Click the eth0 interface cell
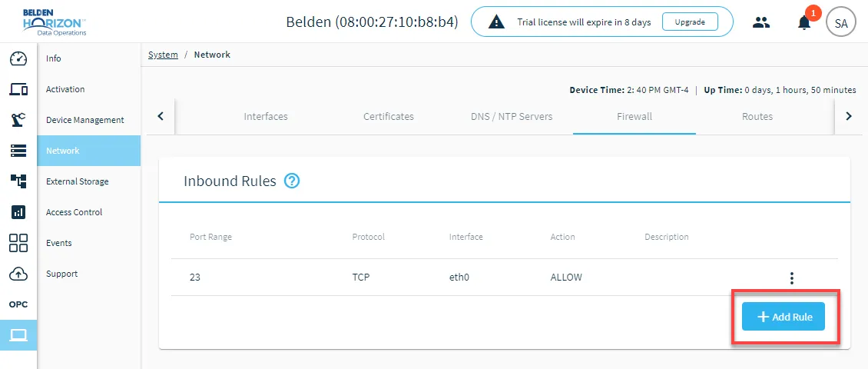The height and width of the screenshot is (369, 868). click(x=459, y=278)
